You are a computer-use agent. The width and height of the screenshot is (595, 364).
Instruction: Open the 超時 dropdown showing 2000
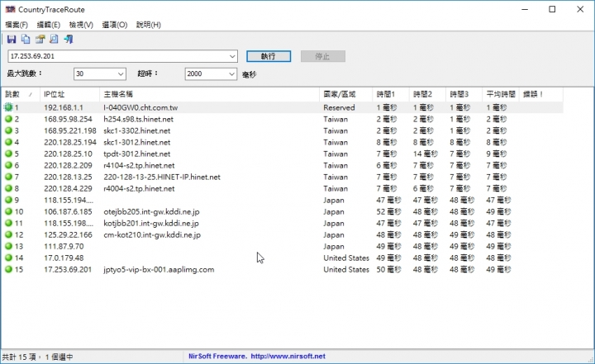pyautogui.click(x=232, y=74)
